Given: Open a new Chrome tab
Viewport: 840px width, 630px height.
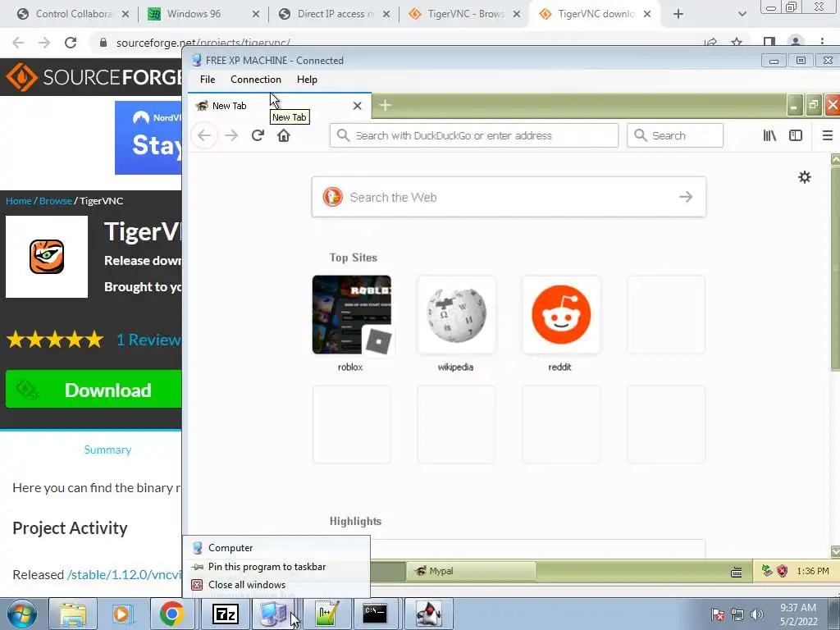Looking at the screenshot, I should coord(678,14).
